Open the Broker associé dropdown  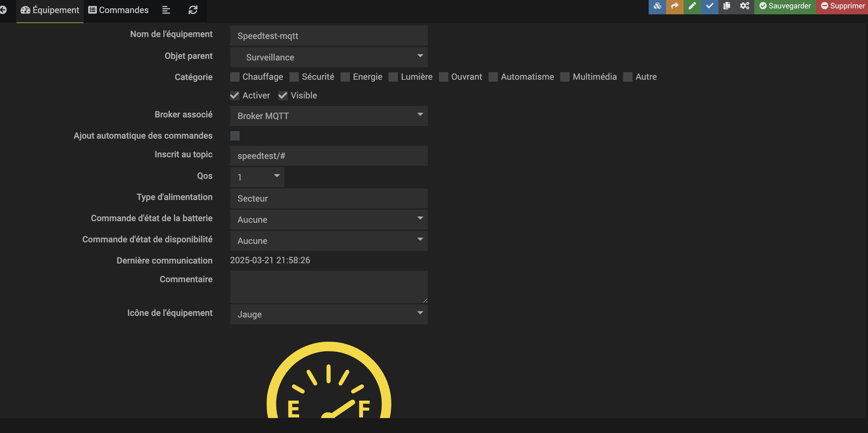pyautogui.click(x=329, y=116)
